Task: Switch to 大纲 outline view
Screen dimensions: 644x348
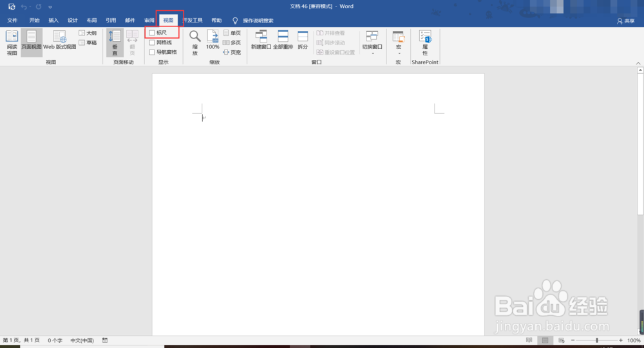Action: [x=88, y=33]
